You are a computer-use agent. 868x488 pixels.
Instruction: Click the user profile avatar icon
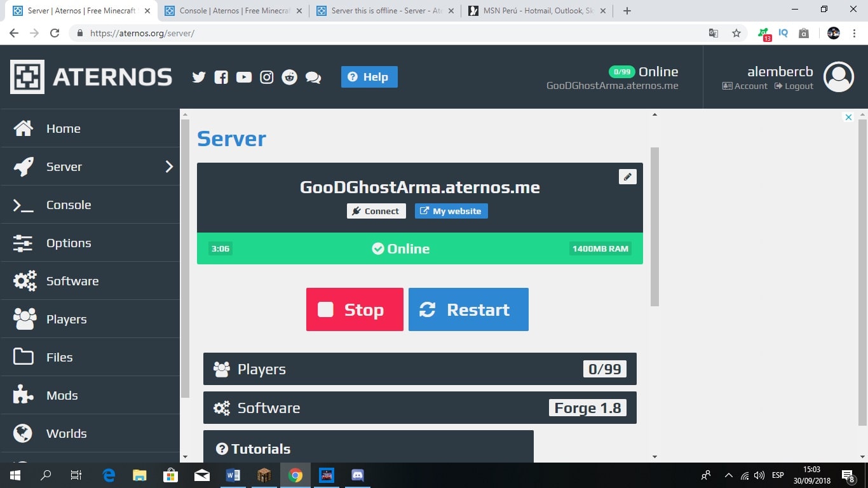coord(838,77)
